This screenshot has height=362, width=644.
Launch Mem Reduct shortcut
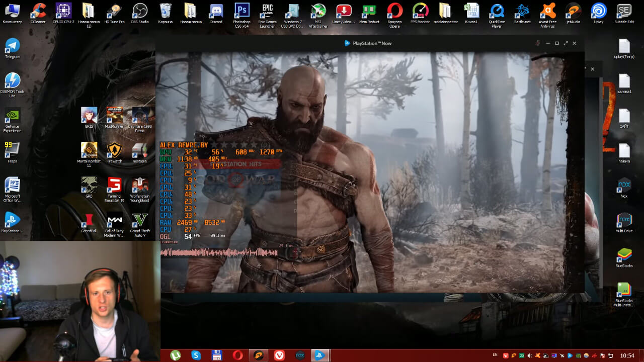pos(369,14)
